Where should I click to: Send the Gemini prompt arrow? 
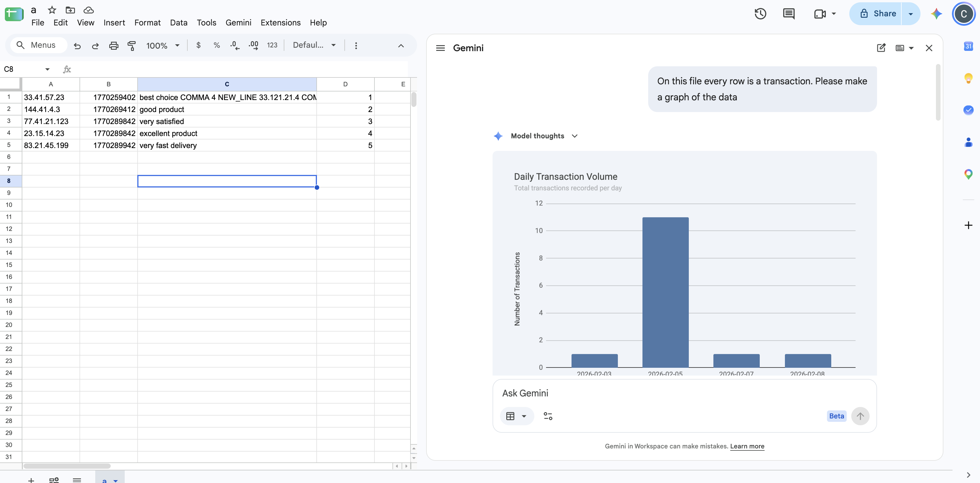860,416
